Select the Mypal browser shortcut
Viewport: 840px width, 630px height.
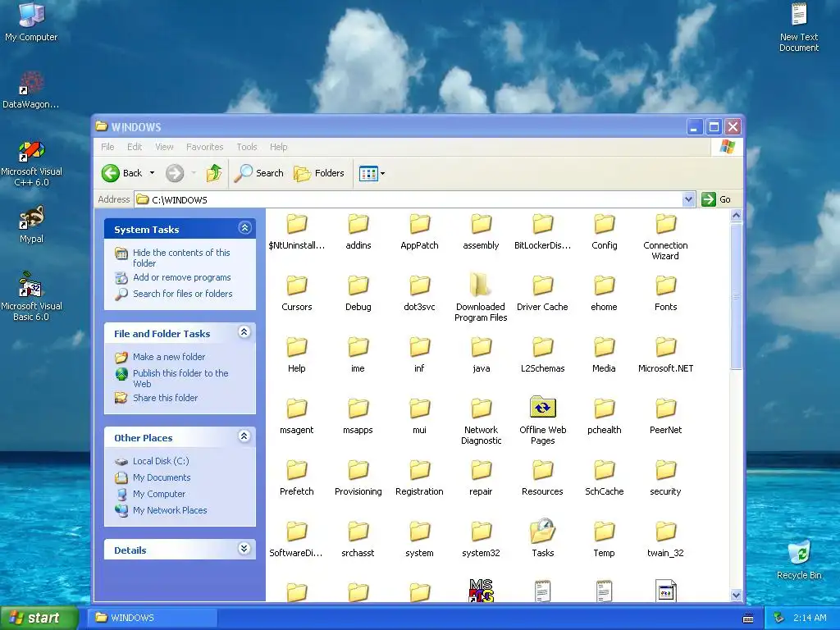(x=31, y=224)
